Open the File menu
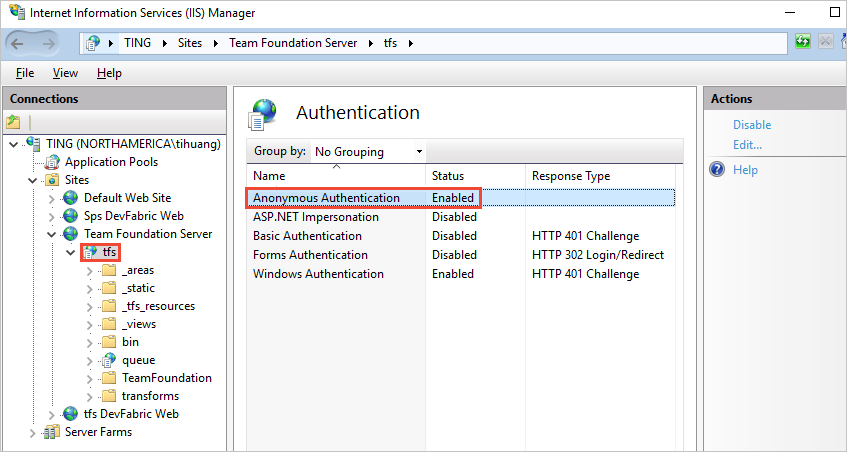Image resolution: width=847 pixels, height=452 pixels. click(x=25, y=73)
